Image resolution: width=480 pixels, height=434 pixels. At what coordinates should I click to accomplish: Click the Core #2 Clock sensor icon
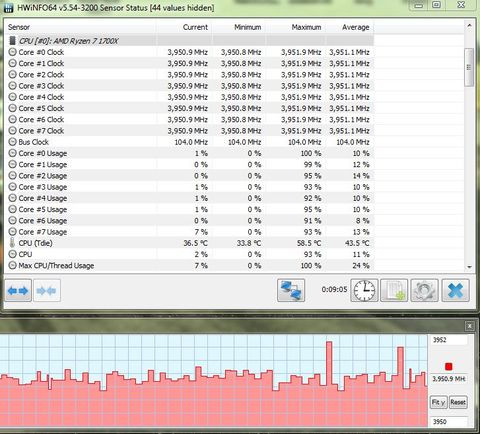(12, 75)
